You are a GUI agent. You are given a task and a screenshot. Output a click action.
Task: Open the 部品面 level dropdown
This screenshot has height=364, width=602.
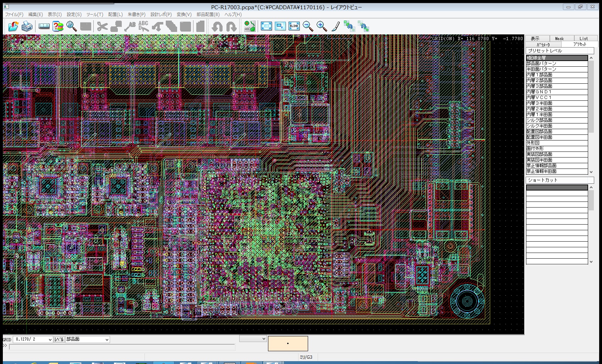(x=87, y=340)
